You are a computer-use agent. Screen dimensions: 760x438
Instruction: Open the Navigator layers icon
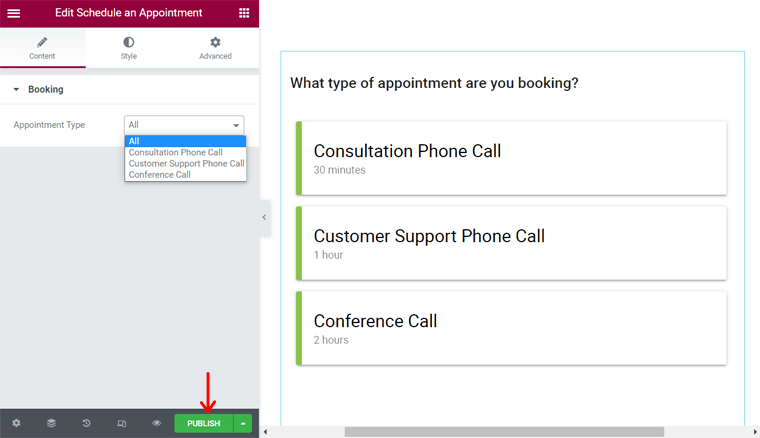51,423
